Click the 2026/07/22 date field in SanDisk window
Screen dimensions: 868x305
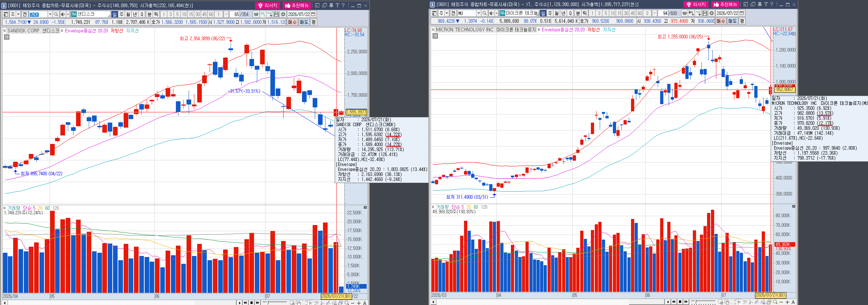pyautogui.click(x=298, y=14)
